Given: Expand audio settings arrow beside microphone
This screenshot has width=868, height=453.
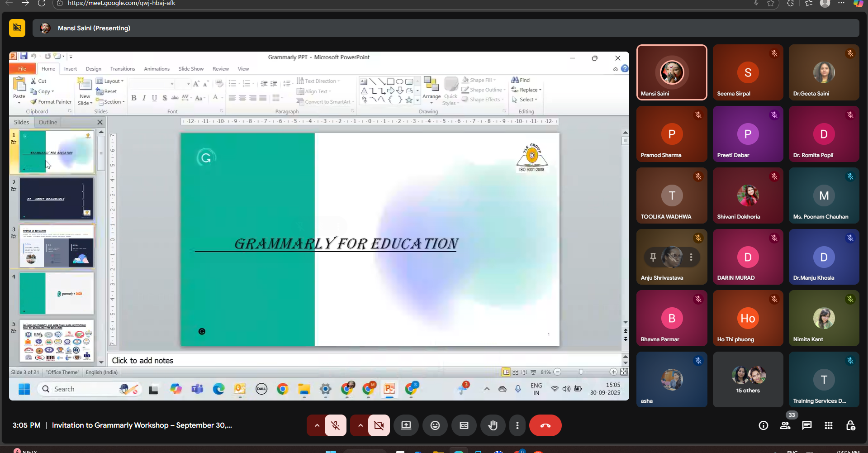Looking at the screenshot, I should pos(317,425).
